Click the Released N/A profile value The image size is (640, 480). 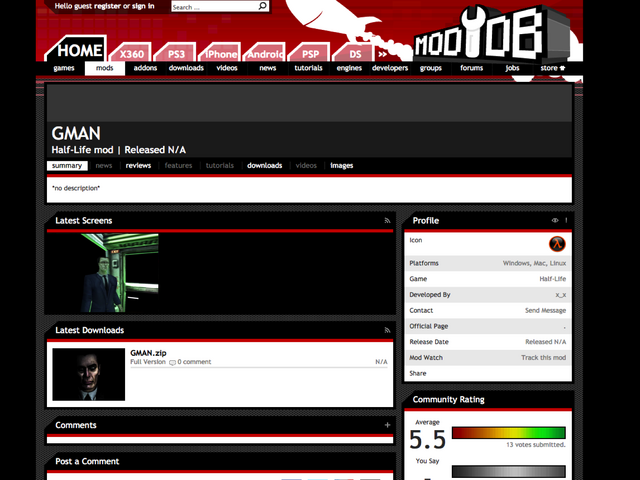coord(546,342)
